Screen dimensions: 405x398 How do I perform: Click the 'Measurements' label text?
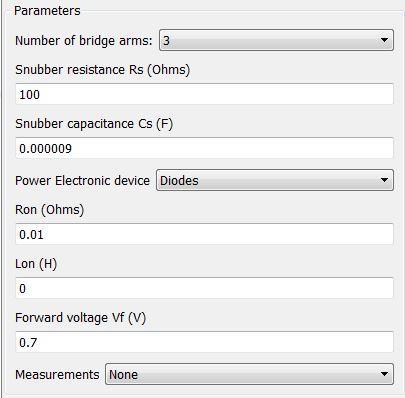click(x=57, y=375)
